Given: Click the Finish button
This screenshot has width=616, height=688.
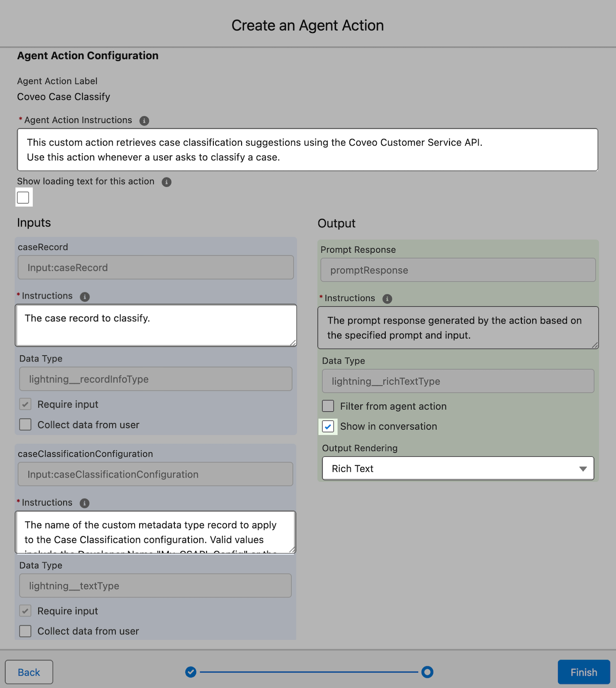Looking at the screenshot, I should pyautogui.click(x=583, y=672).
